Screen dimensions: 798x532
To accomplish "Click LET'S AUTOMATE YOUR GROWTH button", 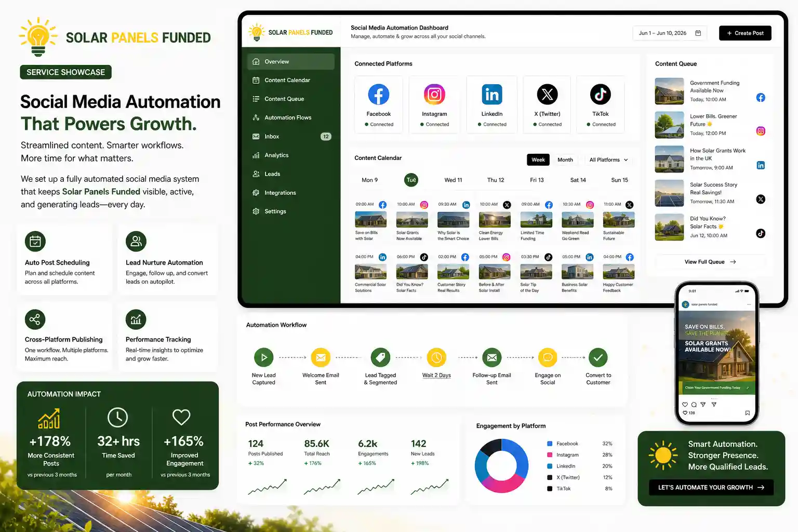I will tap(711, 487).
